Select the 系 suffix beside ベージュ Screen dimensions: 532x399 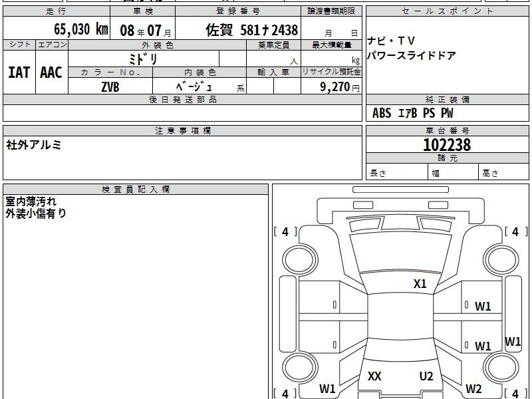coord(241,88)
